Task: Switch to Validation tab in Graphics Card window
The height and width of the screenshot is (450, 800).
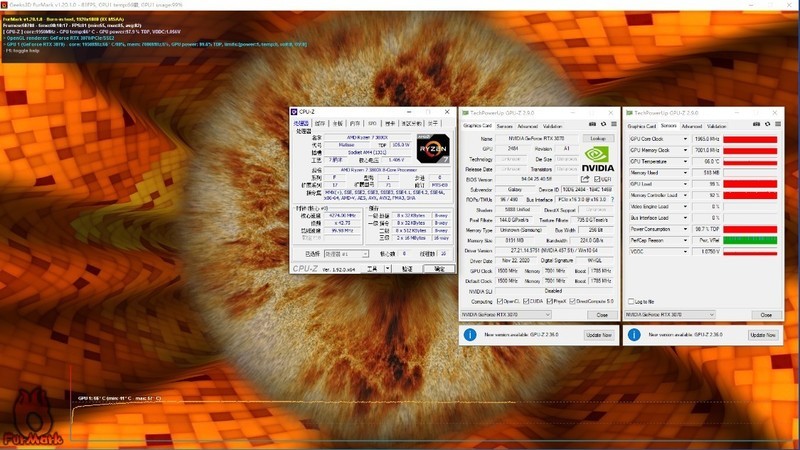Action: 552,126
